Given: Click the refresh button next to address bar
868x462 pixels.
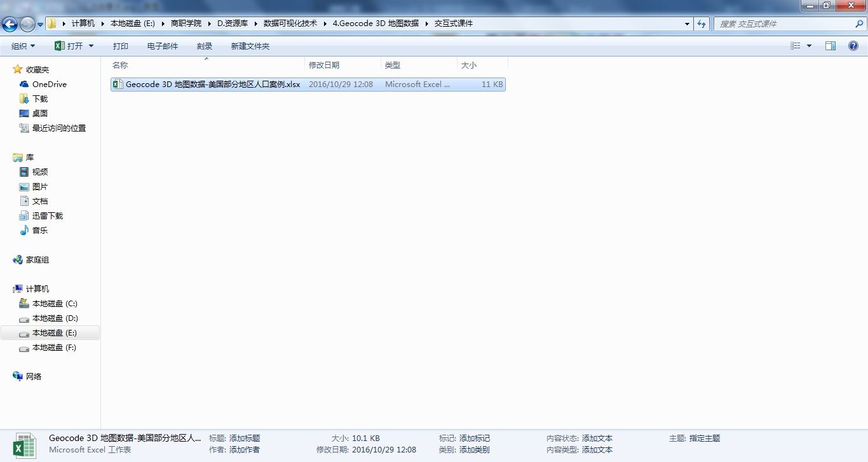Looking at the screenshot, I should click(702, 24).
